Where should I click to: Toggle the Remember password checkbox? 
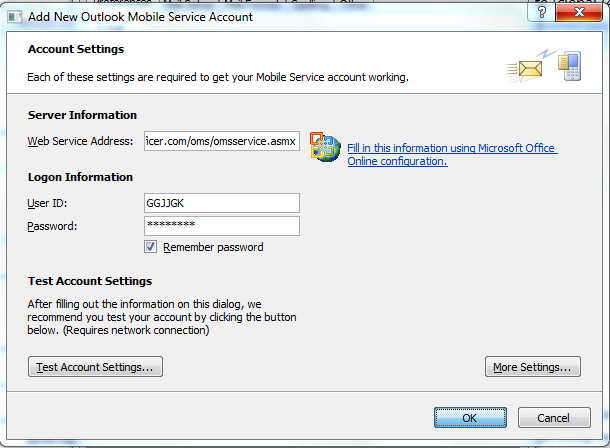150,247
